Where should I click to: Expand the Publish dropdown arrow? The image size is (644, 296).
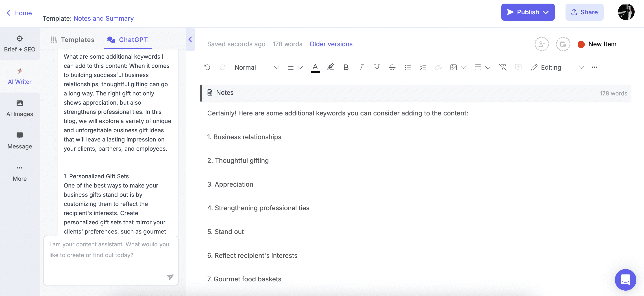click(x=546, y=12)
